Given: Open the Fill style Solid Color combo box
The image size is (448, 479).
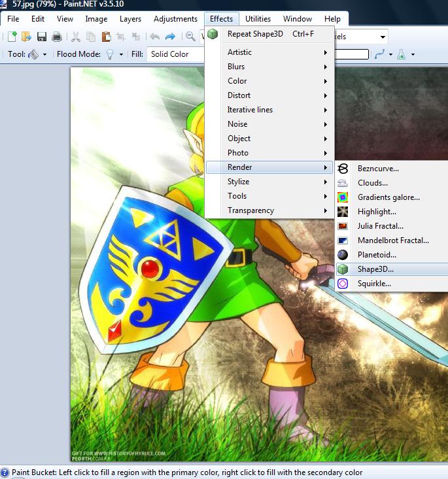Looking at the screenshot, I should pyautogui.click(x=175, y=54).
